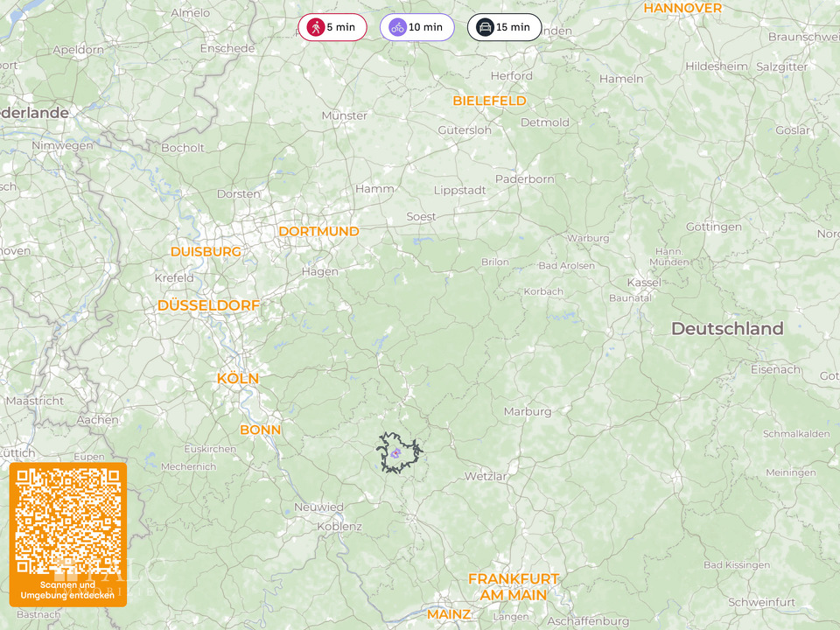Select the BIELEFELD map label

489,101
